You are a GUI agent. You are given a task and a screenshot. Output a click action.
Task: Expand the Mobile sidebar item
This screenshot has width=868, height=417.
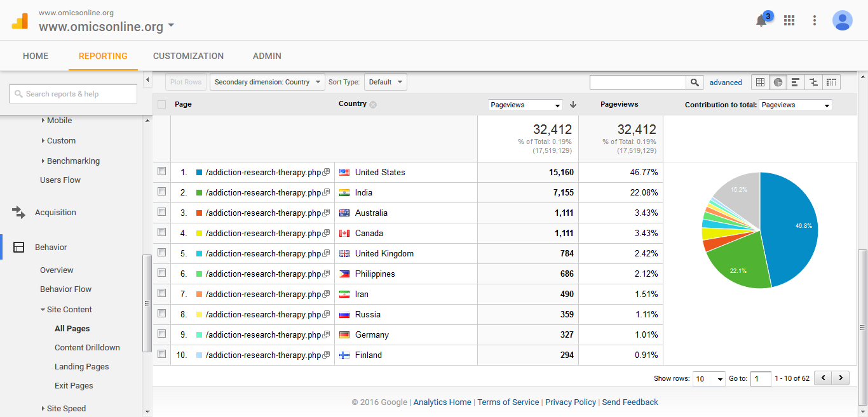[x=57, y=121]
